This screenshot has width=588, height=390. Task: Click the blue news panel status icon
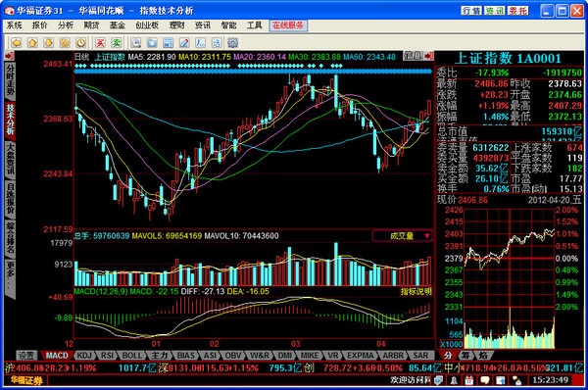(x=501, y=380)
